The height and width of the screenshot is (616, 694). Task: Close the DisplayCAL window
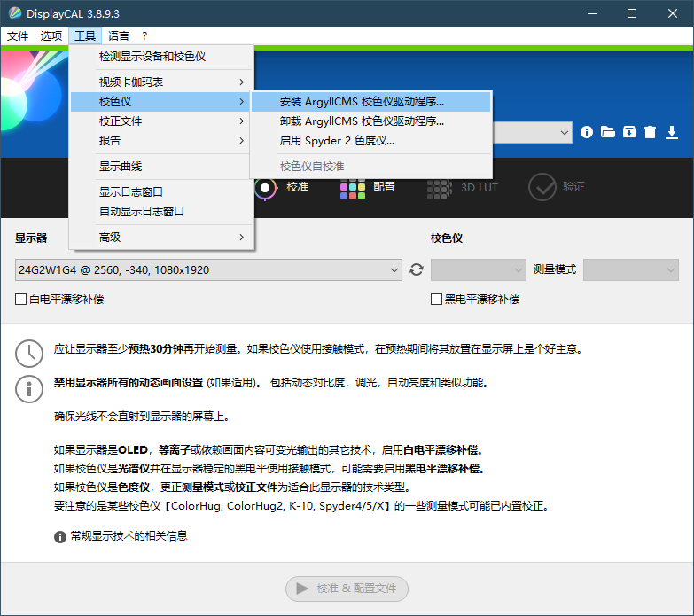pos(673,13)
